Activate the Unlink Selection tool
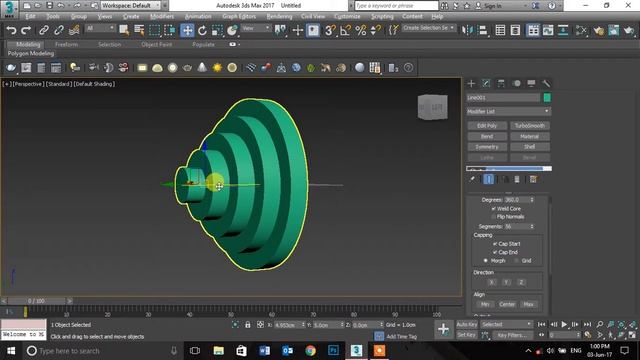This screenshot has width=640, height=360. [x=59, y=30]
